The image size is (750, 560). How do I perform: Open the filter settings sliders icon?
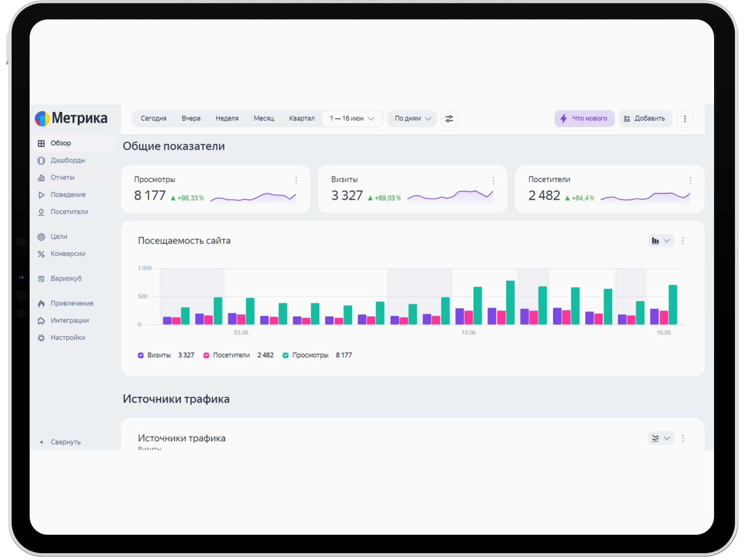(449, 119)
